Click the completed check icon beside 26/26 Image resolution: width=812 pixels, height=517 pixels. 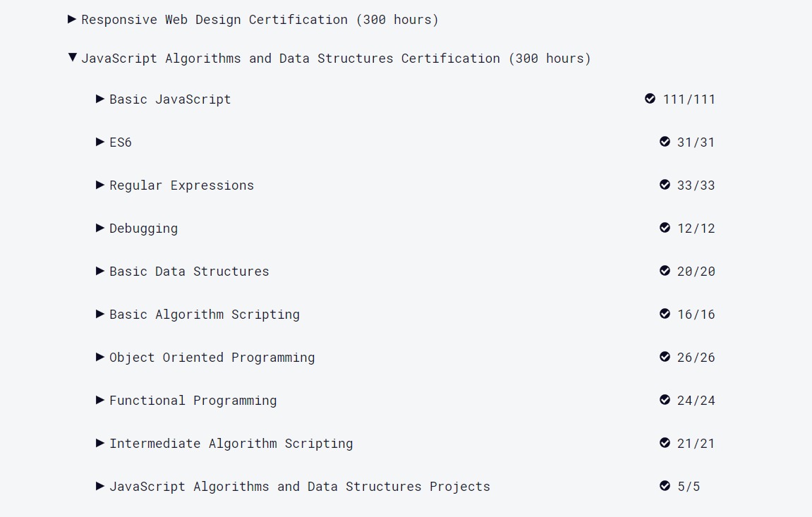(x=665, y=357)
